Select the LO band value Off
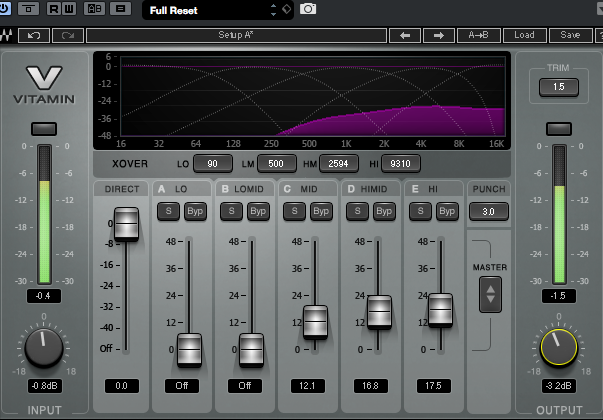 (x=182, y=386)
